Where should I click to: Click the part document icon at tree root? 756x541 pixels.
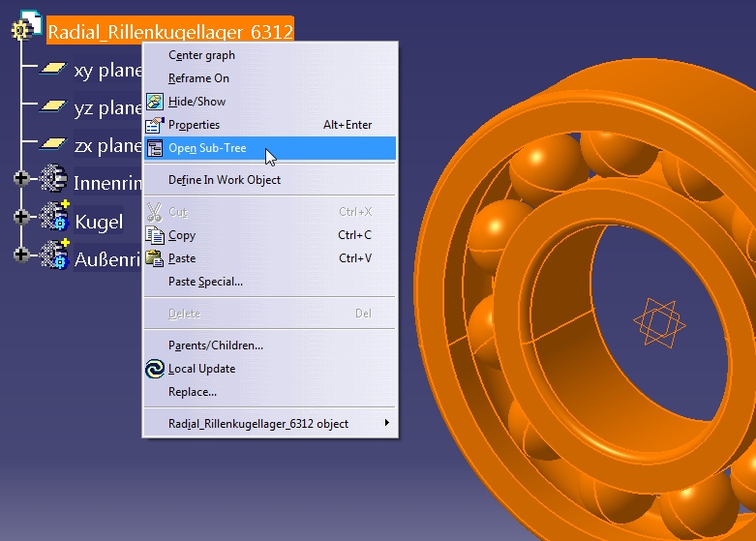pyautogui.click(x=26, y=25)
